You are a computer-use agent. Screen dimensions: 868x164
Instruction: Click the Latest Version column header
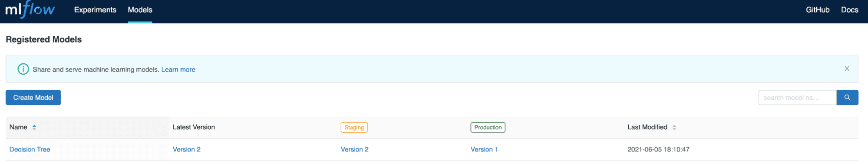click(194, 127)
